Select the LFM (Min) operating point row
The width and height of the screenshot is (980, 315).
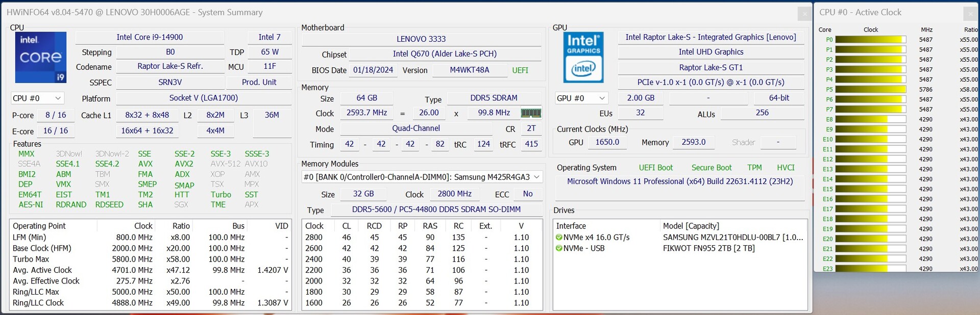point(151,238)
